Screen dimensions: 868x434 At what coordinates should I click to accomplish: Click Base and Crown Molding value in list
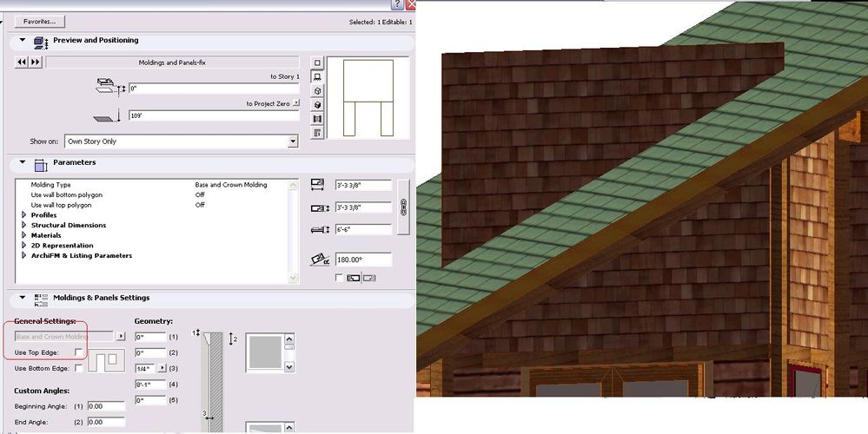point(231,185)
